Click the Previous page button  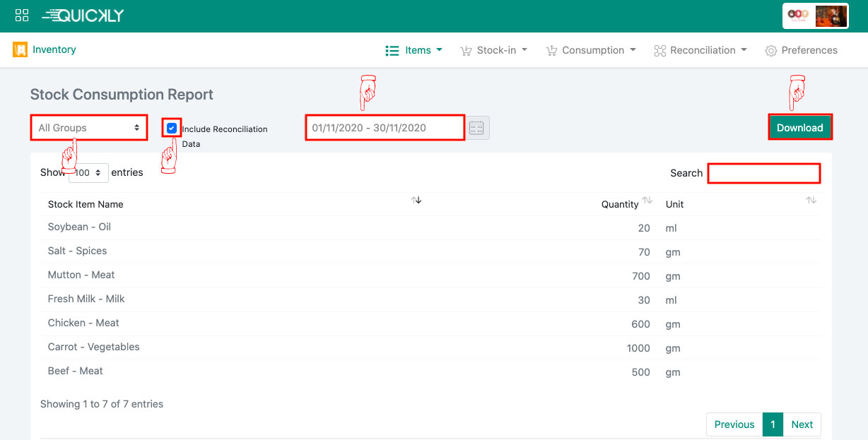[x=734, y=424]
